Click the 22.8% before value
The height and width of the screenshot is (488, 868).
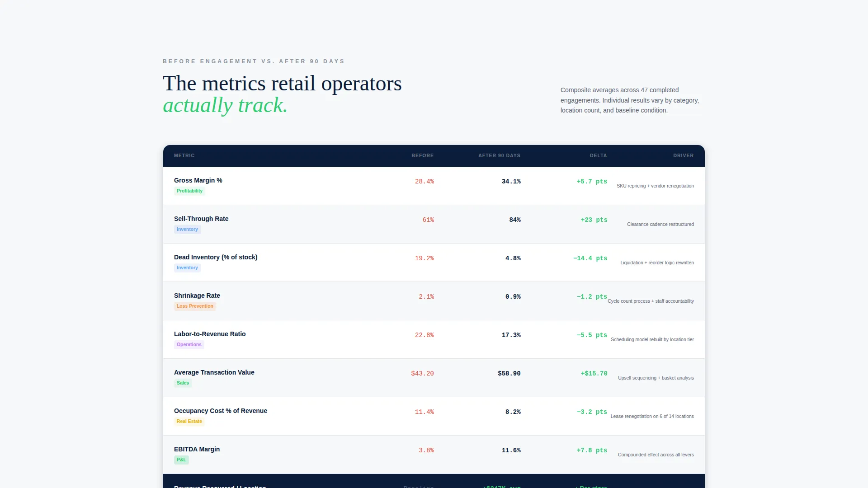pos(424,335)
